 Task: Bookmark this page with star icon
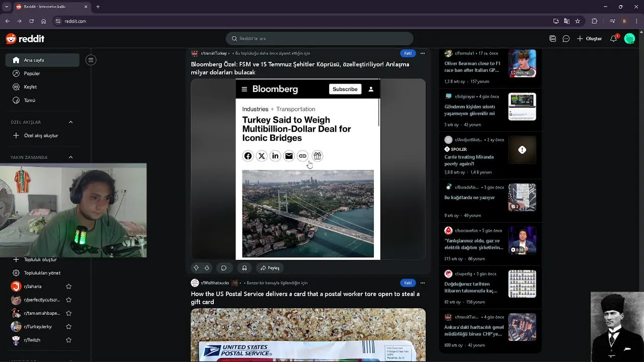(578, 21)
